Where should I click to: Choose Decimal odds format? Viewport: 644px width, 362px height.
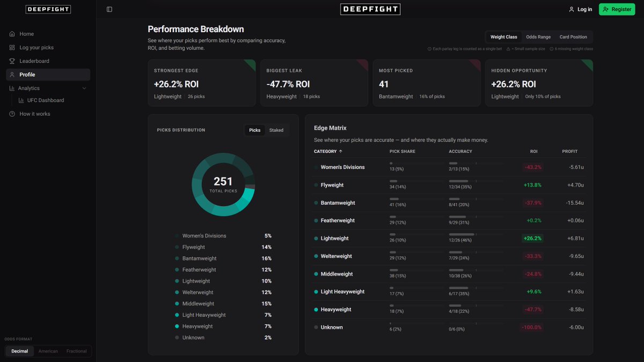click(x=20, y=351)
